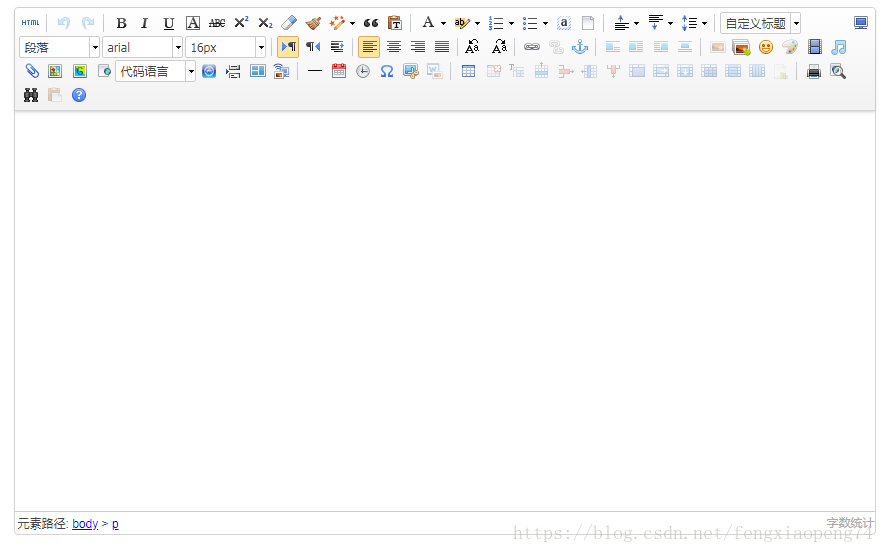Viewport: 884px width, 553px height.
Task: Insert a video with film icon
Action: 815,47
